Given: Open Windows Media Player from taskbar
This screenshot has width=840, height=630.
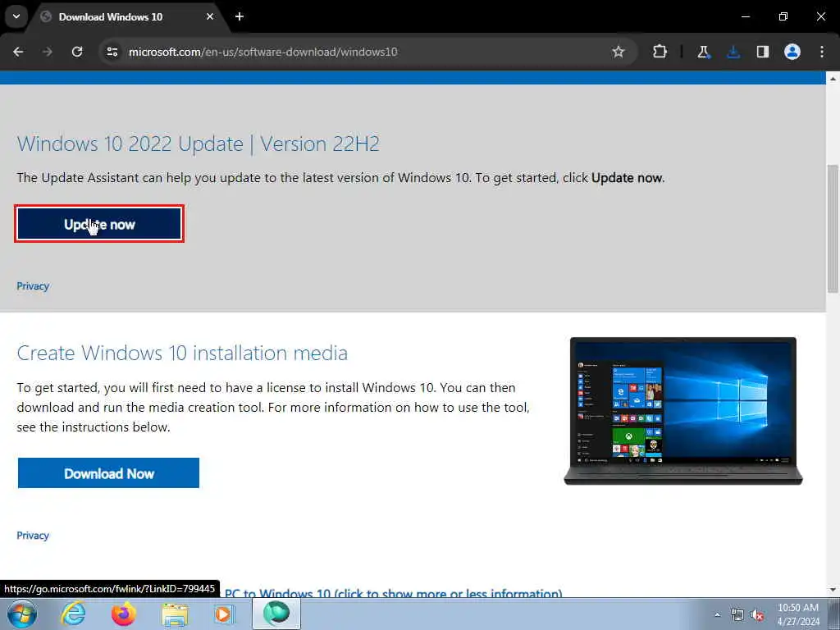Looking at the screenshot, I should pyautogui.click(x=224, y=614).
